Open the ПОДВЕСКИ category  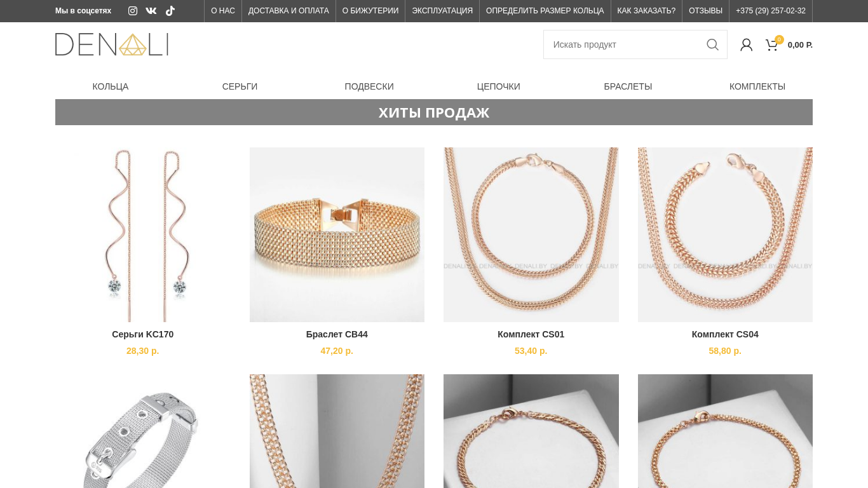[369, 86]
